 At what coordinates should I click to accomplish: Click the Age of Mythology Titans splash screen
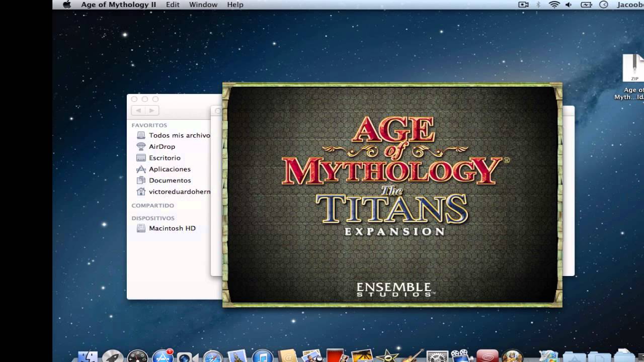(x=392, y=195)
